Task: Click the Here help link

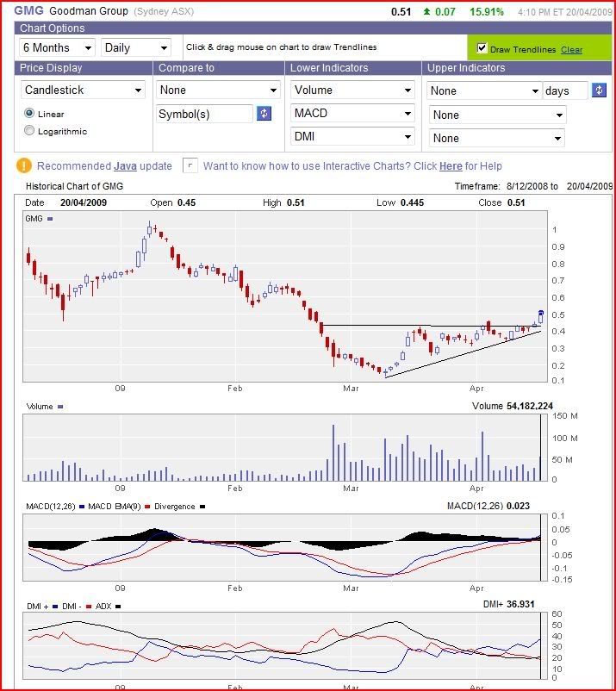Action: coord(451,166)
